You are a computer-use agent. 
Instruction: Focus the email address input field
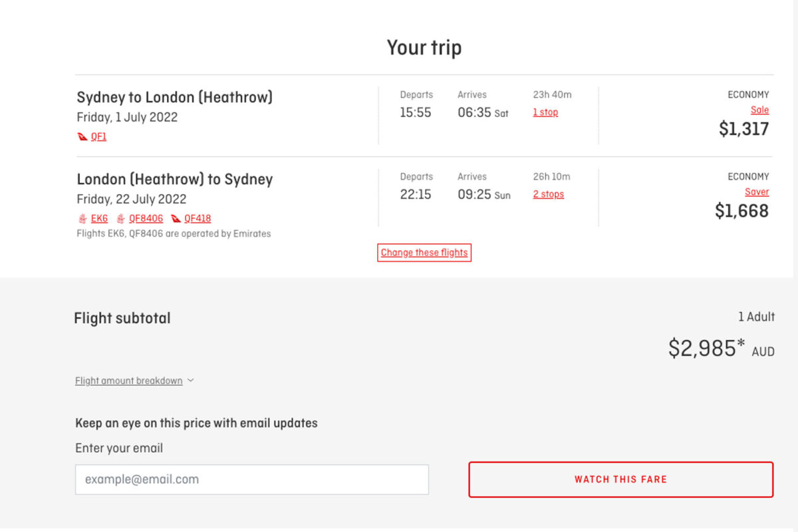[x=252, y=479]
